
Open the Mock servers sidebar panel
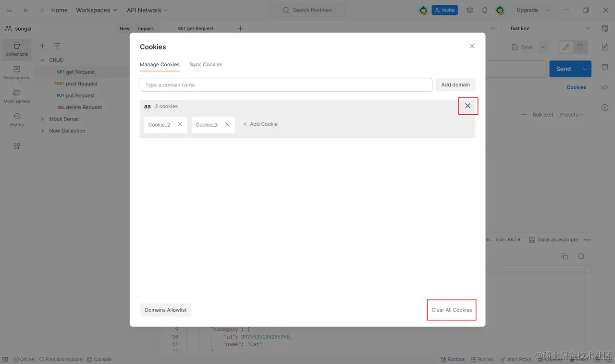pos(17,96)
